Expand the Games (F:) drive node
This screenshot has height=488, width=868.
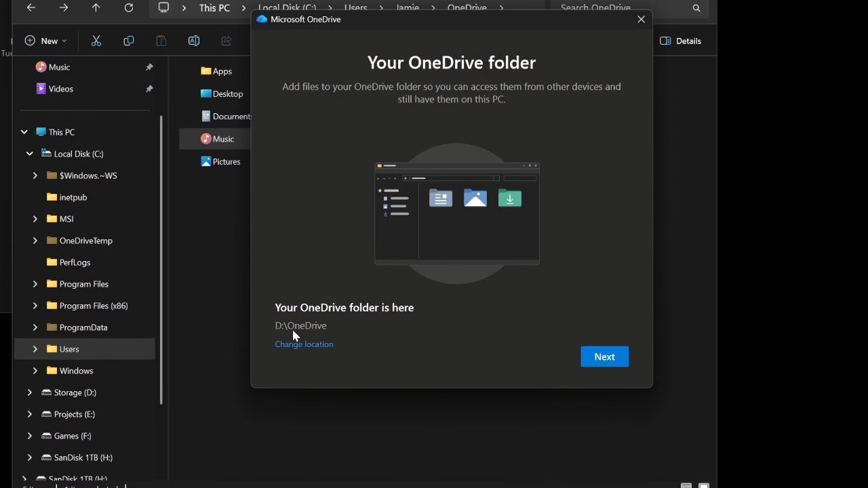tap(30, 436)
